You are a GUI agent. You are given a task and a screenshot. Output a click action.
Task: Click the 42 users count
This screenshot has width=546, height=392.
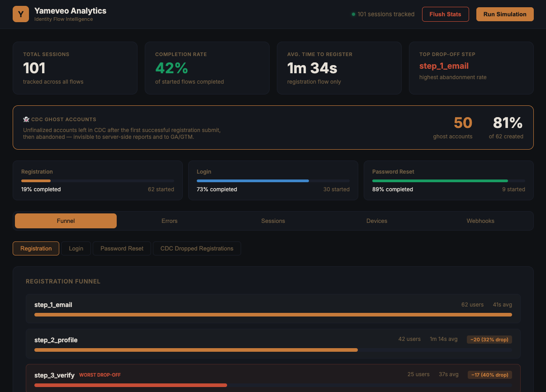pos(409,339)
